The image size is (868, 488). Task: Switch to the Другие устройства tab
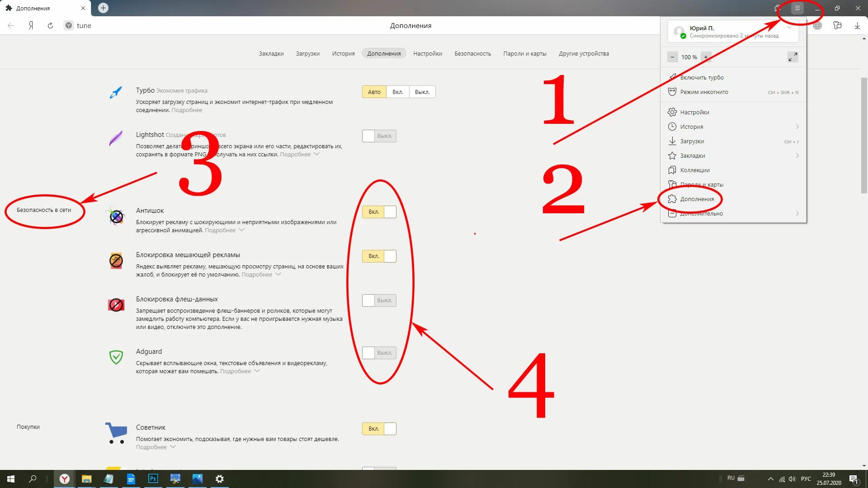(584, 53)
